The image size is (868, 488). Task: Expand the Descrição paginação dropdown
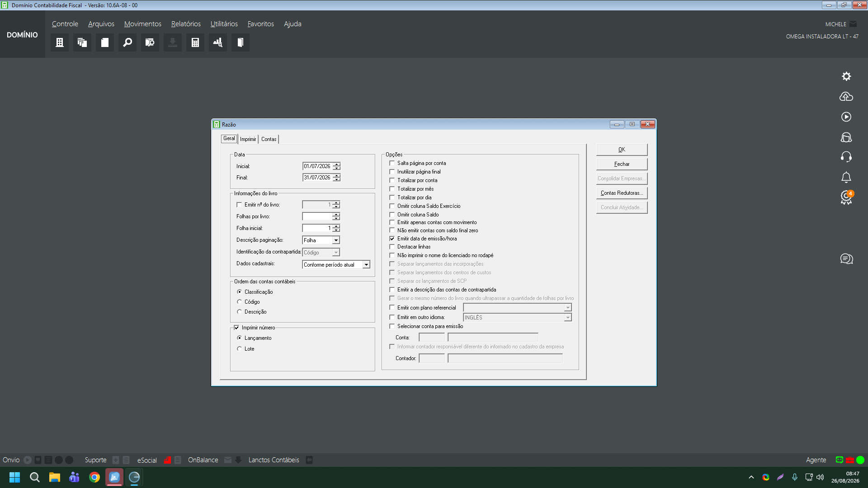336,240
